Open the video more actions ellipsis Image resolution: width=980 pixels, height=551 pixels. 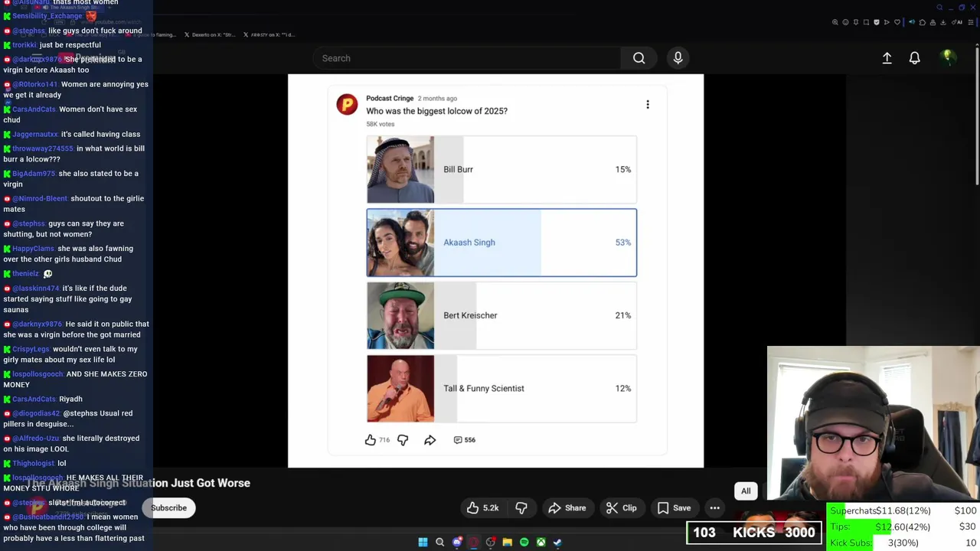pyautogui.click(x=714, y=508)
